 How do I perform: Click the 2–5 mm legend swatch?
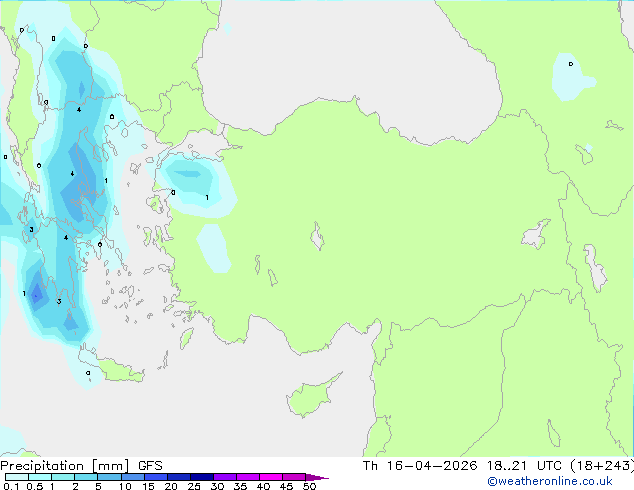pyautogui.click(x=86, y=477)
